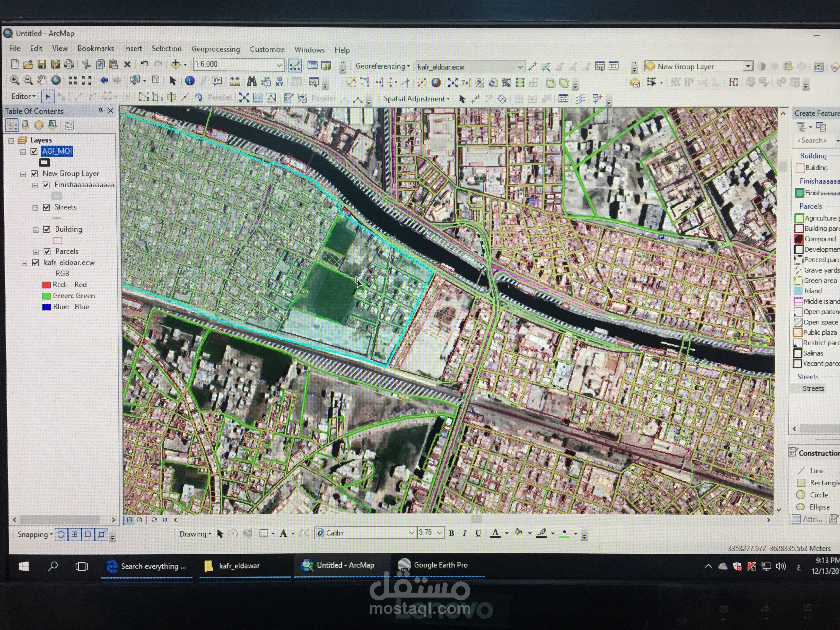Expand the Parcels layer legend
840x630 pixels.
click(36, 252)
